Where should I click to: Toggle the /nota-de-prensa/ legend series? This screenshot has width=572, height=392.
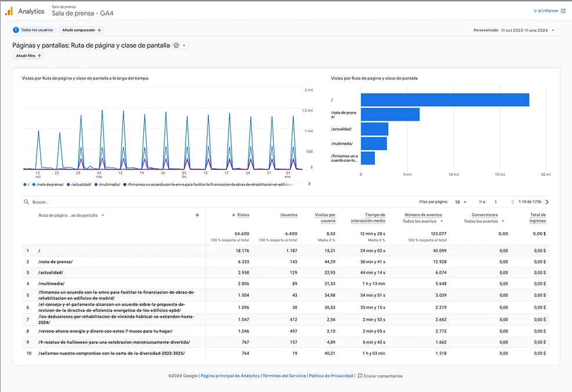(48, 184)
